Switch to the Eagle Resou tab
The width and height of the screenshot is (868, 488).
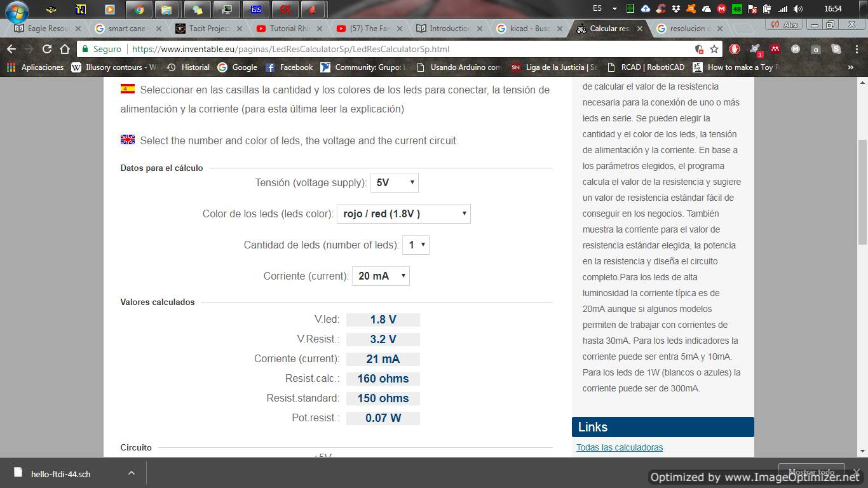pyautogui.click(x=47, y=29)
